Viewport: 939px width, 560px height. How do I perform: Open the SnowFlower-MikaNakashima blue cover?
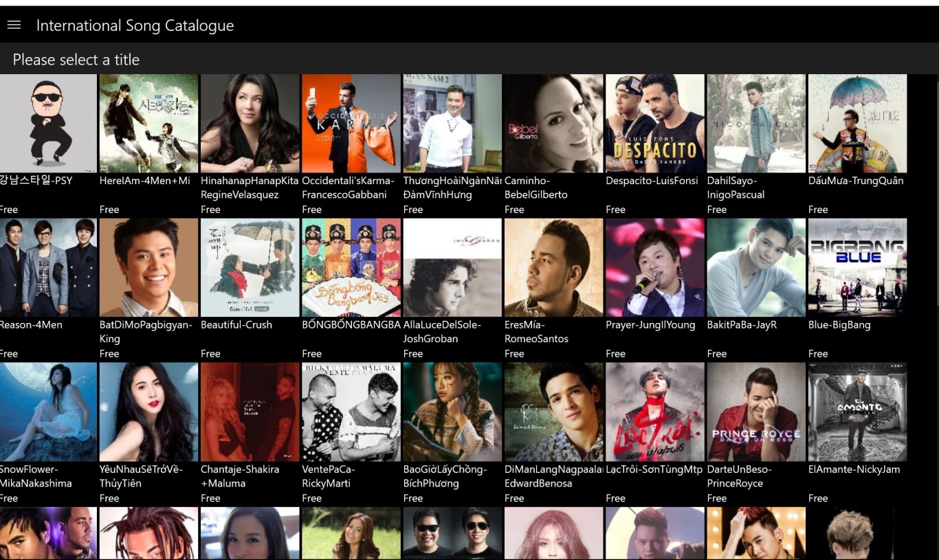pyautogui.click(x=48, y=412)
